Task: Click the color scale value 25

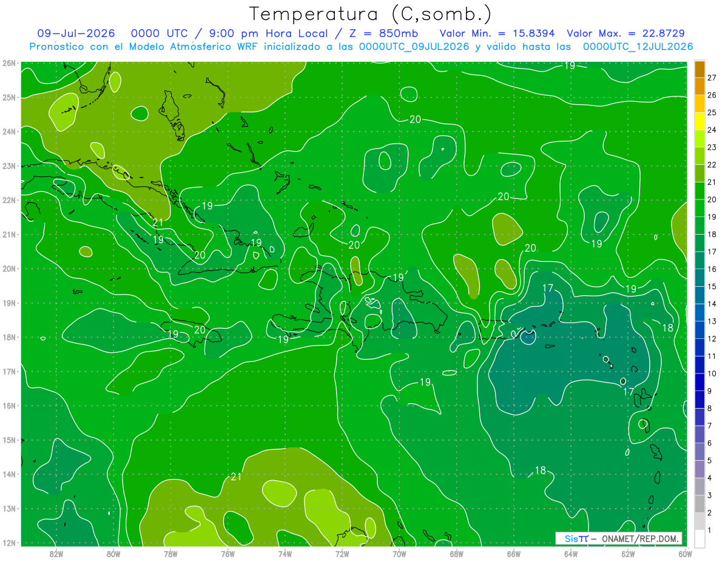Action: coord(712,112)
